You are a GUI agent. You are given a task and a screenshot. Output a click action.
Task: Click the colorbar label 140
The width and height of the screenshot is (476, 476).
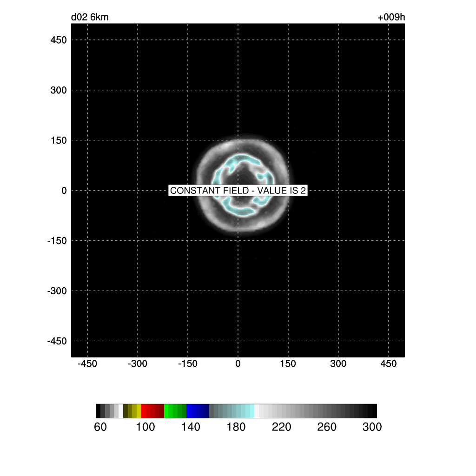pos(191,427)
